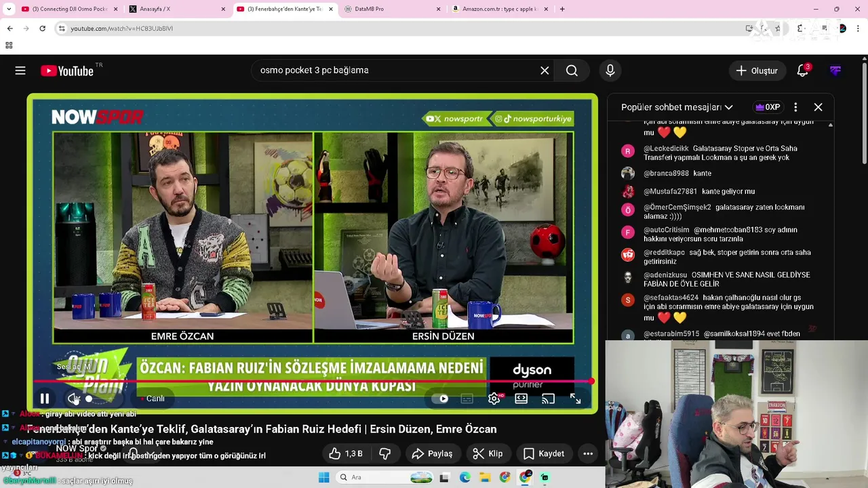Open the Chrome three-dot menu

point(859,28)
